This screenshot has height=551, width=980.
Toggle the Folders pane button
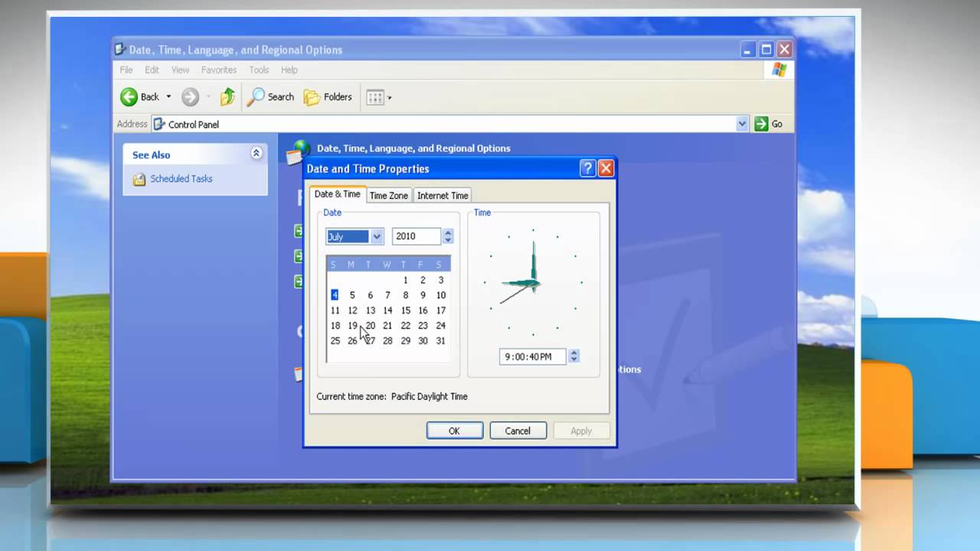coord(328,96)
